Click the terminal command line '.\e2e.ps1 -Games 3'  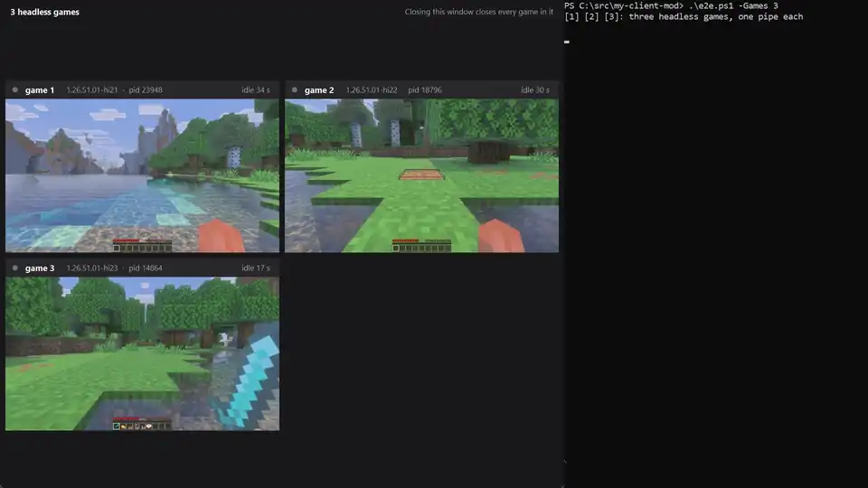pyautogui.click(x=733, y=5)
